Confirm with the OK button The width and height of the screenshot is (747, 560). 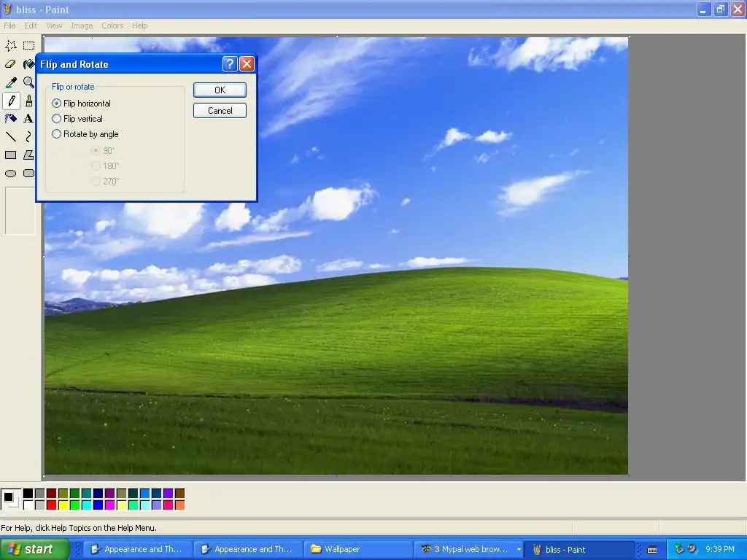pyautogui.click(x=220, y=90)
